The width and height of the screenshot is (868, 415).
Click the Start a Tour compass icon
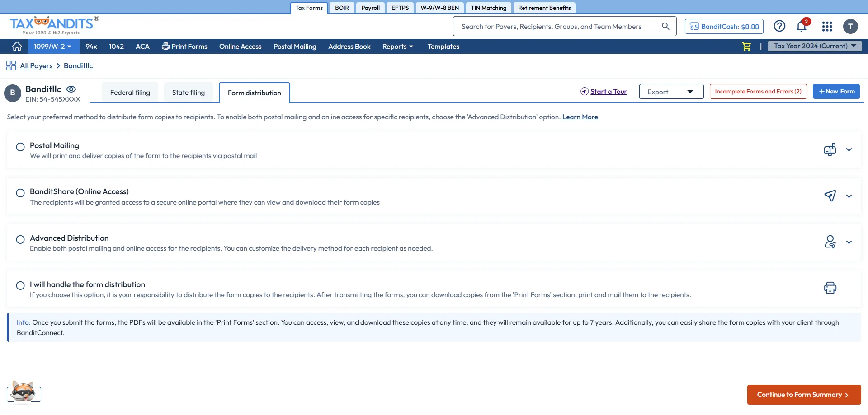(585, 91)
